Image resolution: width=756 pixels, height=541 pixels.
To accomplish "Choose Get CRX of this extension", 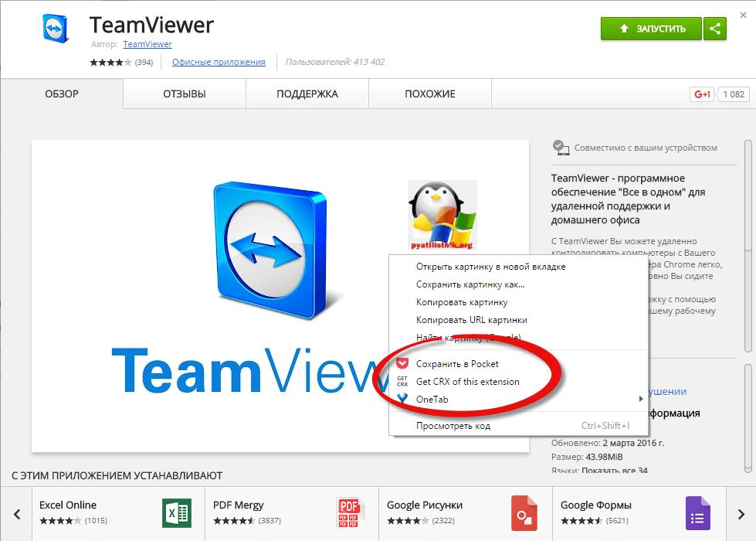I will [x=519, y=382].
